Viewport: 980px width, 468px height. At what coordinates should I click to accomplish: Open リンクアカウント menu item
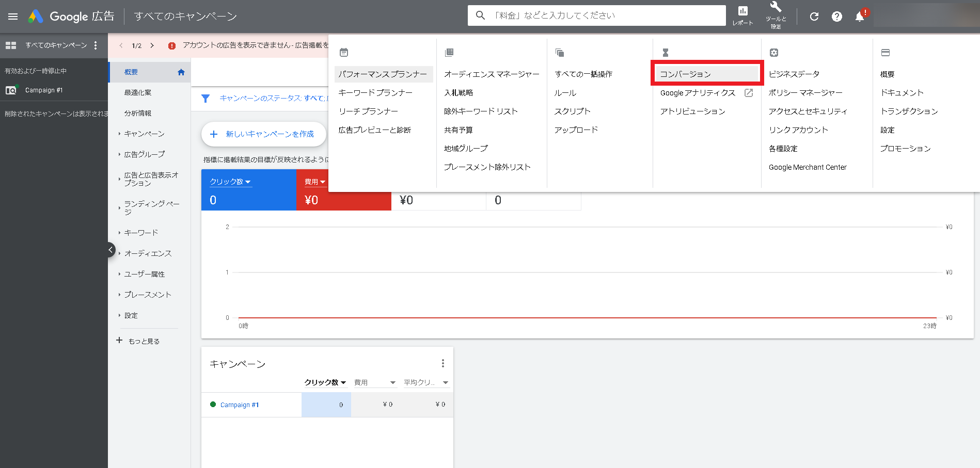798,130
